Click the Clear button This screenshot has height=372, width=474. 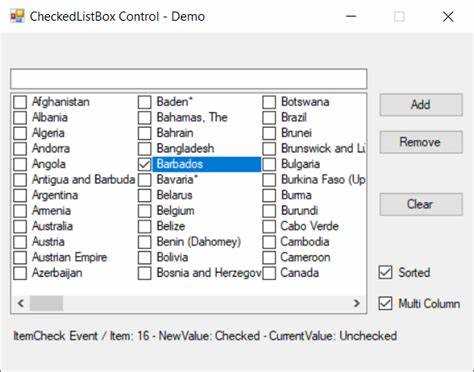coord(421,204)
